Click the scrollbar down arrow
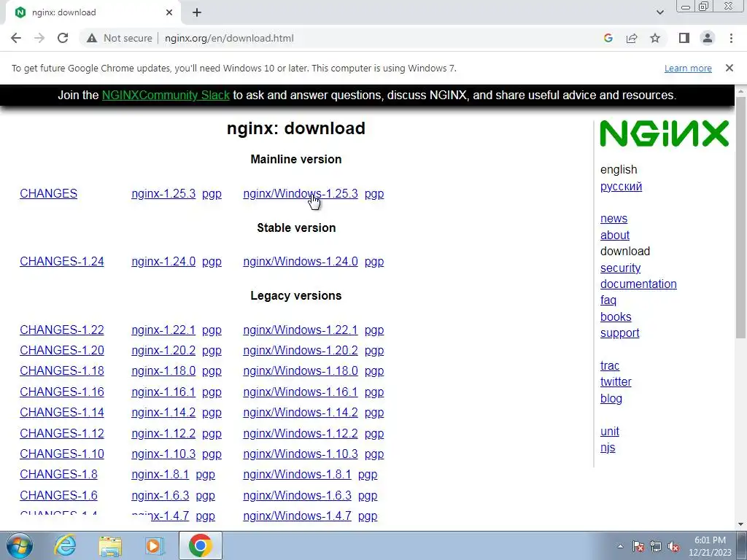 [x=741, y=524]
